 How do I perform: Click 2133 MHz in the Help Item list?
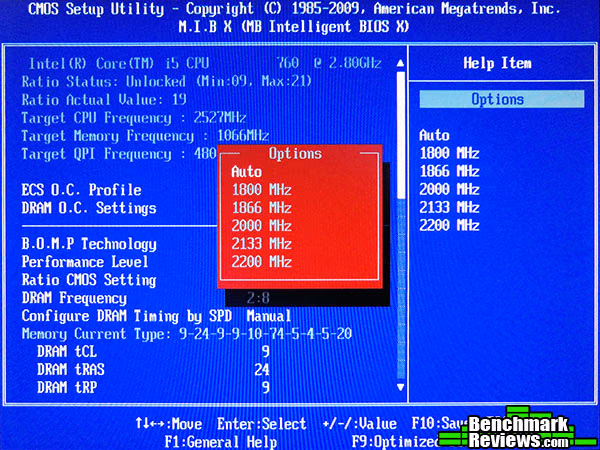449,207
